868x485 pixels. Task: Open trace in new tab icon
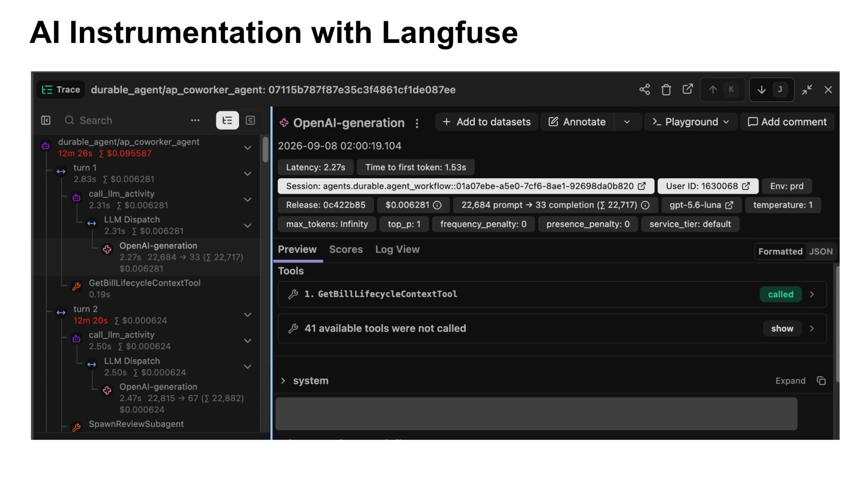point(687,90)
